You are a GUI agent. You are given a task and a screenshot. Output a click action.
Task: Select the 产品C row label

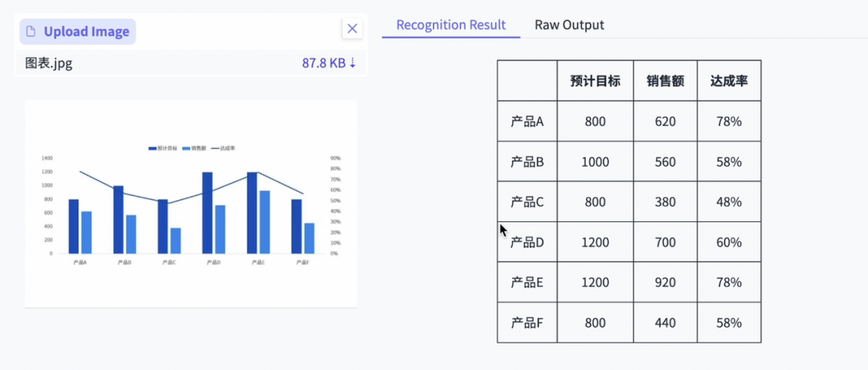527,202
